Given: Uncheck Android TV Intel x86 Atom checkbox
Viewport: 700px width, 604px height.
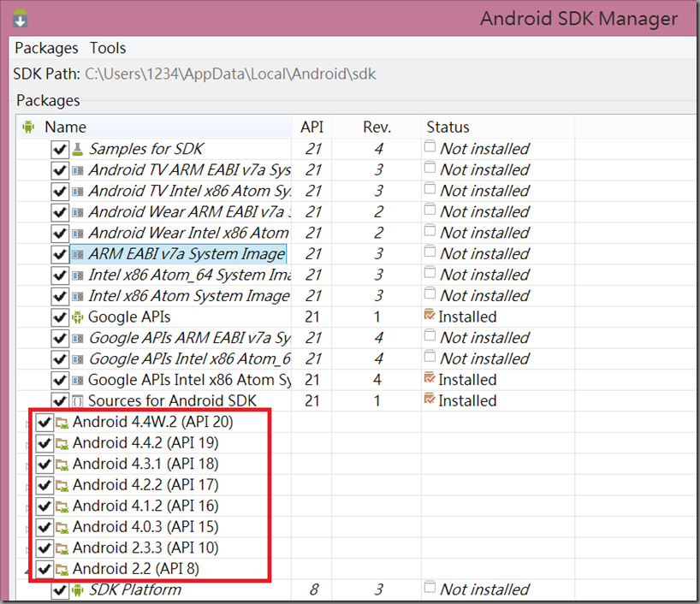Looking at the screenshot, I should pyautogui.click(x=60, y=191).
